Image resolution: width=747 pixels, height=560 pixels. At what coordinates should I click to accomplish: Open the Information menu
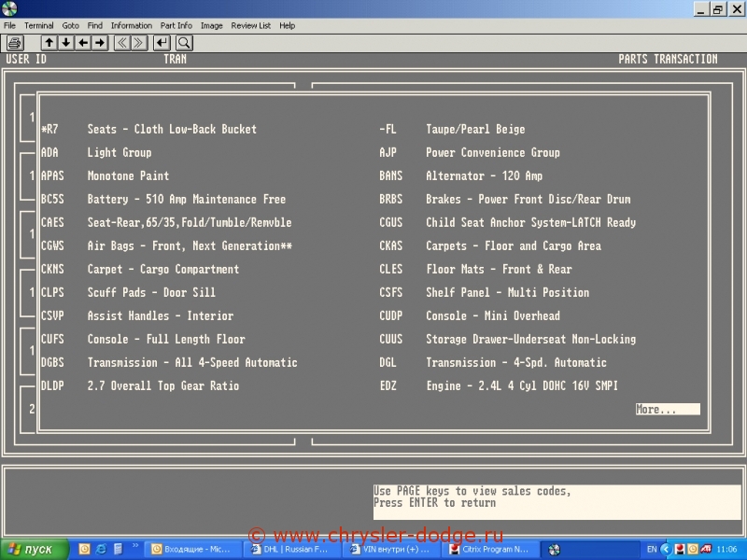(x=132, y=26)
